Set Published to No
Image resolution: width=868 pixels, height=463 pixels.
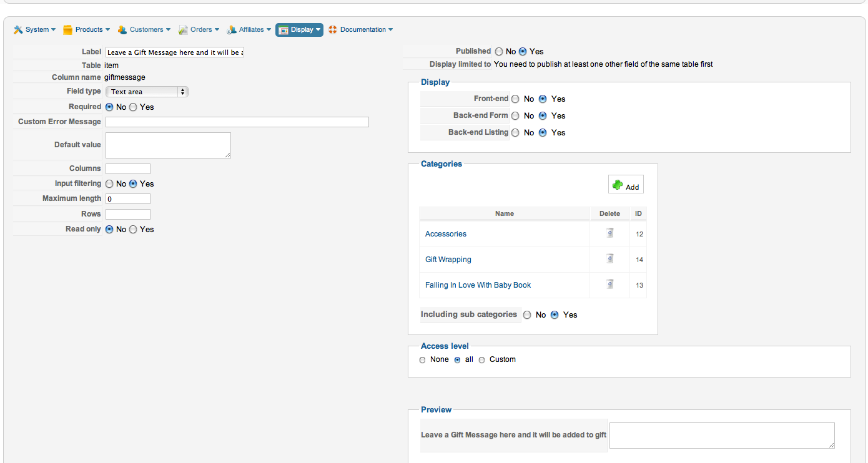pos(499,52)
